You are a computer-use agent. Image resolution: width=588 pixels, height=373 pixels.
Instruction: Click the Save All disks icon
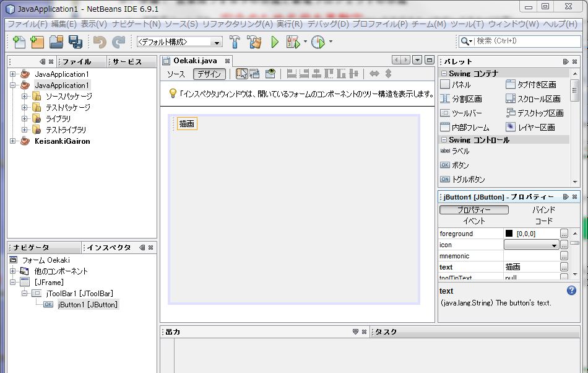pos(76,42)
